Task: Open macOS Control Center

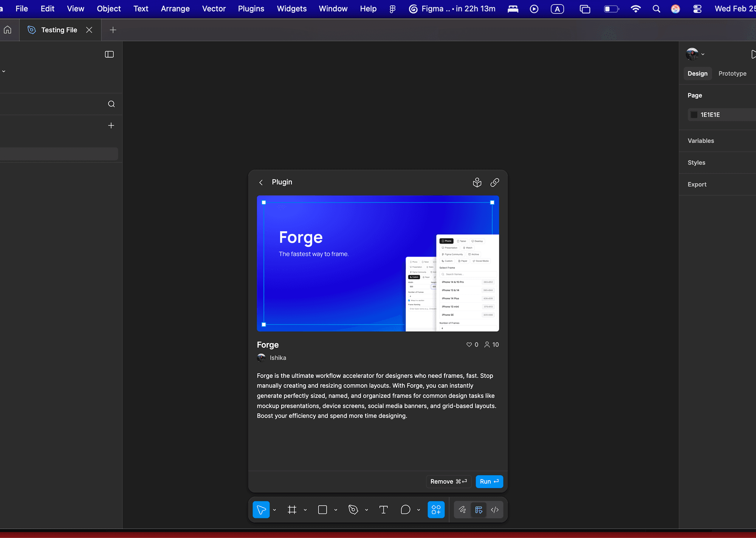Action: 697,9
